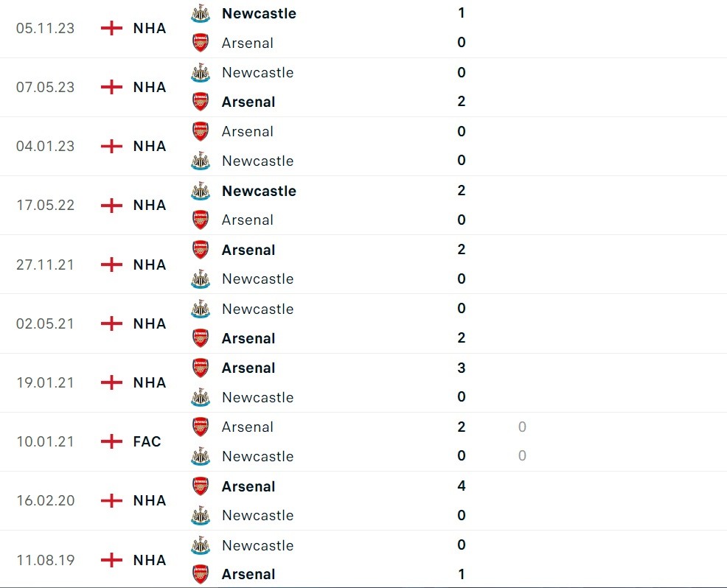727x588 pixels.
Task: Open Newcastle team in 05.11.23 match
Action: coord(259,13)
